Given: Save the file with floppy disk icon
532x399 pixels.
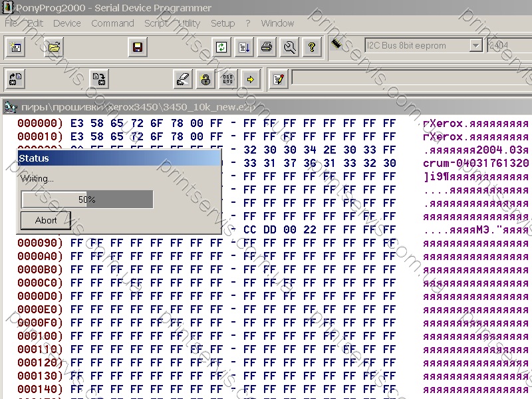Looking at the screenshot, I should (138, 47).
